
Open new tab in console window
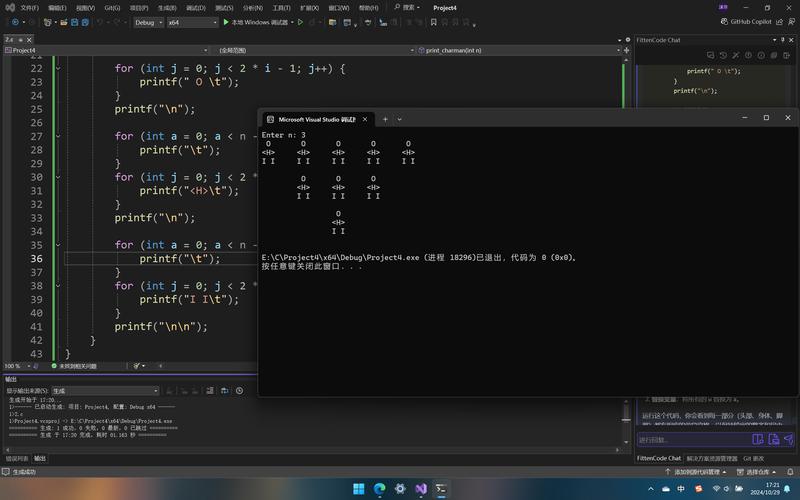(385, 118)
